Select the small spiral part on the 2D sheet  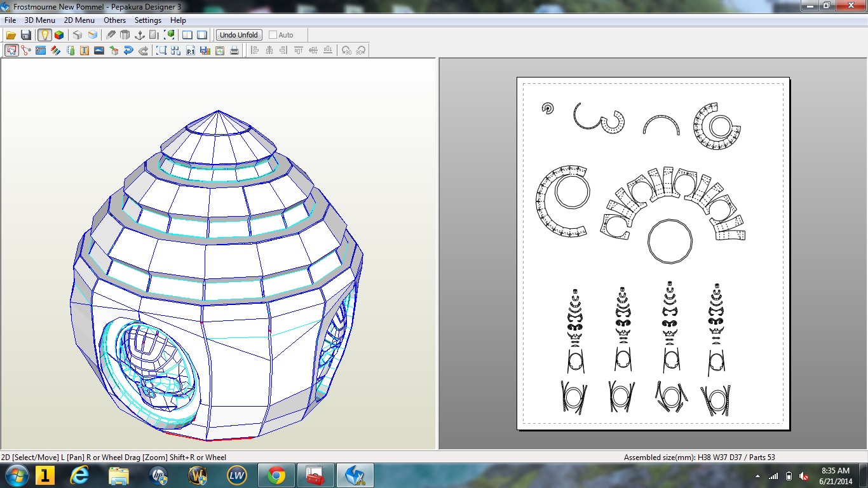coord(548,109)
